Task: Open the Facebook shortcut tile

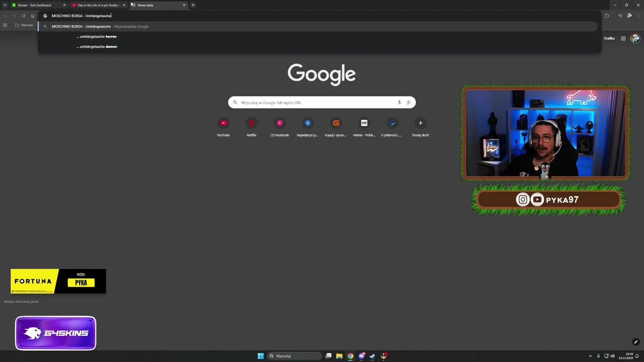Action: tap(280, 127)
